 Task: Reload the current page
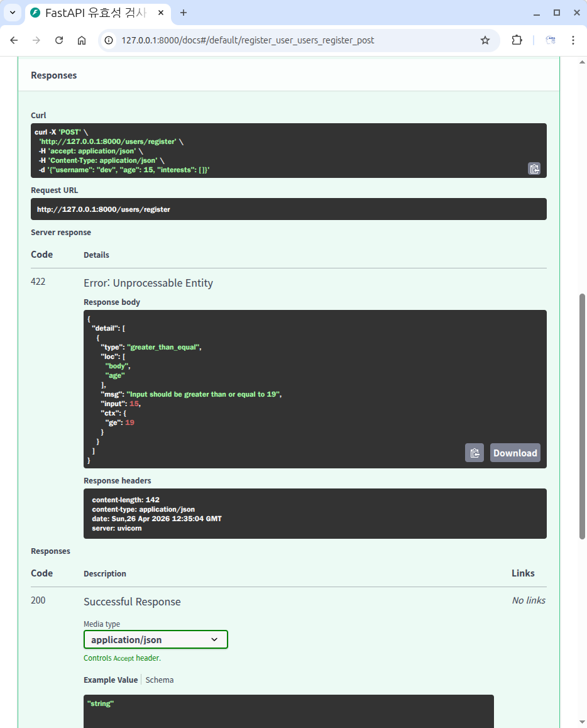pos(59,40)
